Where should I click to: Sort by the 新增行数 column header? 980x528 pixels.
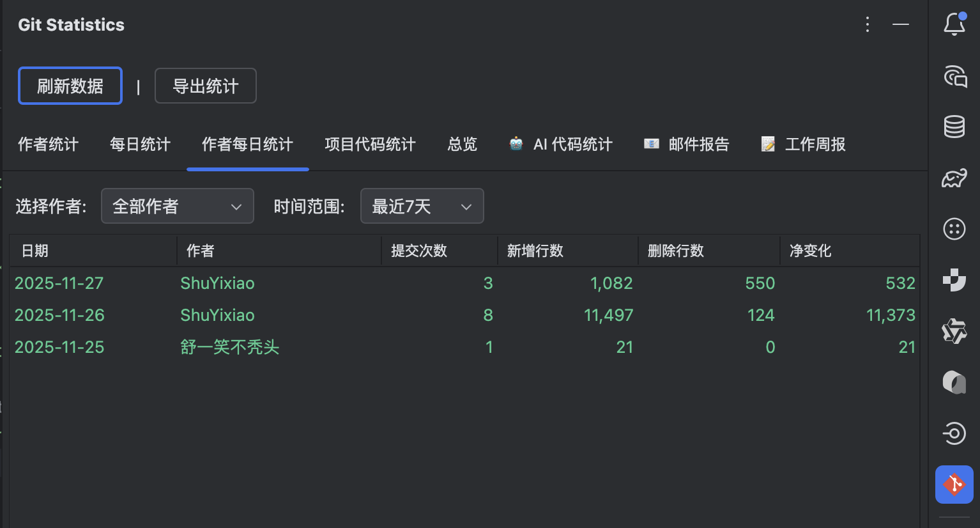coord(568,251)
